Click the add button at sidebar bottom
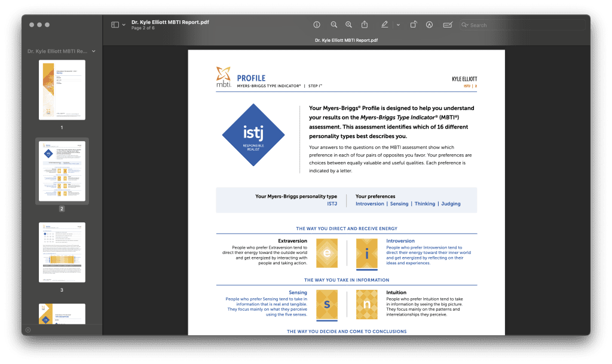 pyautogui.click(x=28, y=330)
